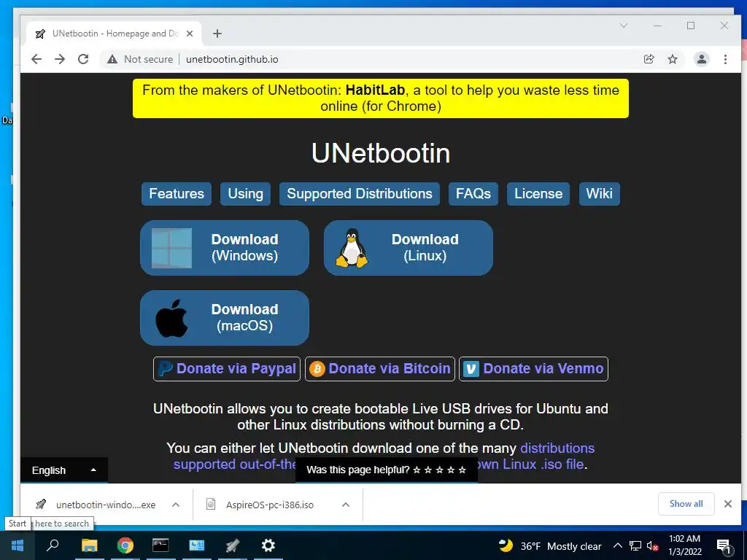Screen dimensions: 747x560
Task: Download UNetbootin for Linux
Action: point(409,248)
